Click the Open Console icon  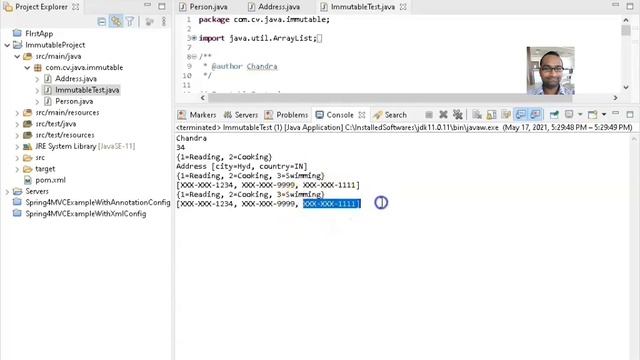(x=593, y=115)
